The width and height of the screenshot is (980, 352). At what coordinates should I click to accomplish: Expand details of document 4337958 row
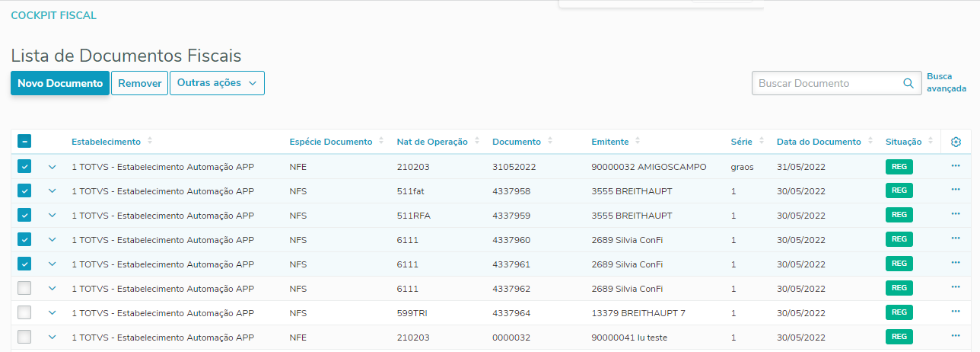(52, 191)
